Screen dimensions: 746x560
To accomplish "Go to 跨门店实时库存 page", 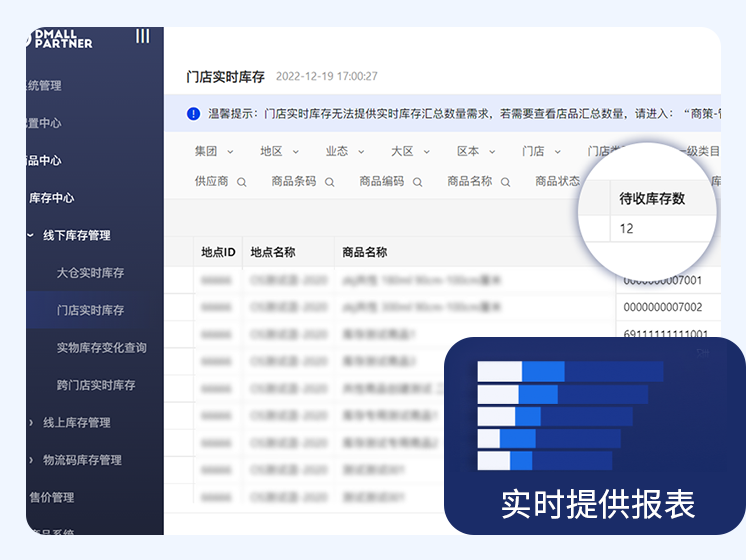I will 95,385.
